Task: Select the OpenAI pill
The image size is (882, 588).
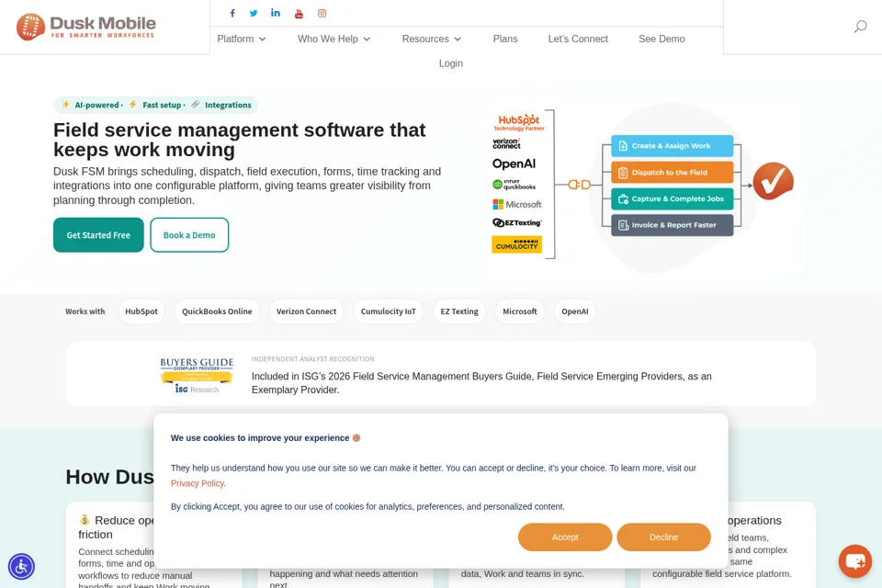Action: [x=575, y=311]
